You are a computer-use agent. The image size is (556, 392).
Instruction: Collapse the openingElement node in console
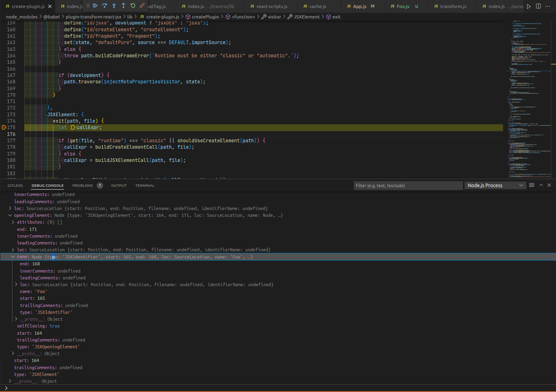coord(10,215)
